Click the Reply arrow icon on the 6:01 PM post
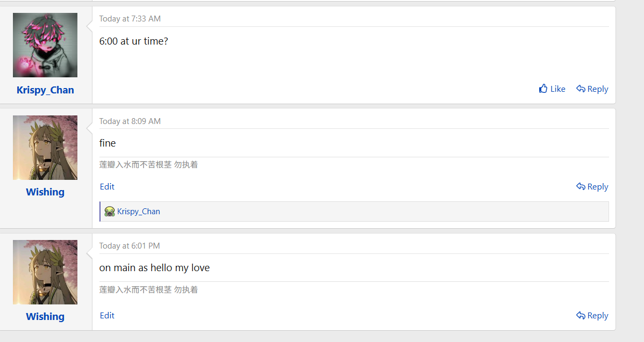The image size is (644, 342). [581, 315]
